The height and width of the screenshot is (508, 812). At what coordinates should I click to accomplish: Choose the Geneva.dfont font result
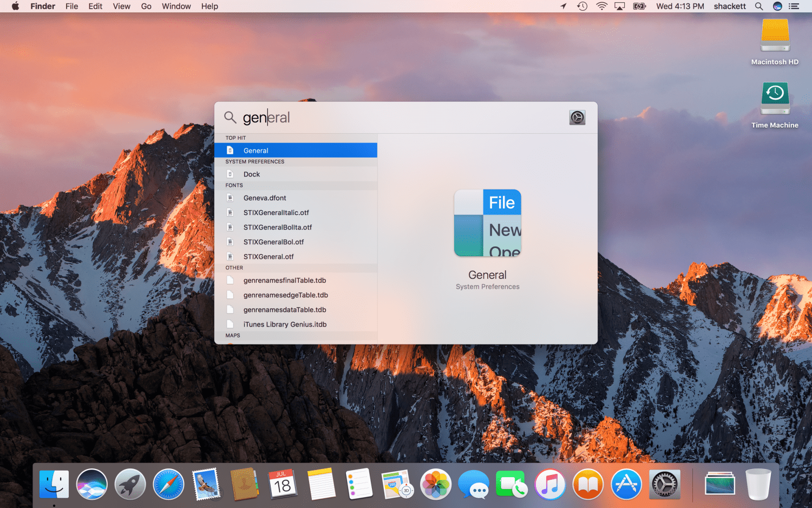pyautogui.click(x=296, y=198)
